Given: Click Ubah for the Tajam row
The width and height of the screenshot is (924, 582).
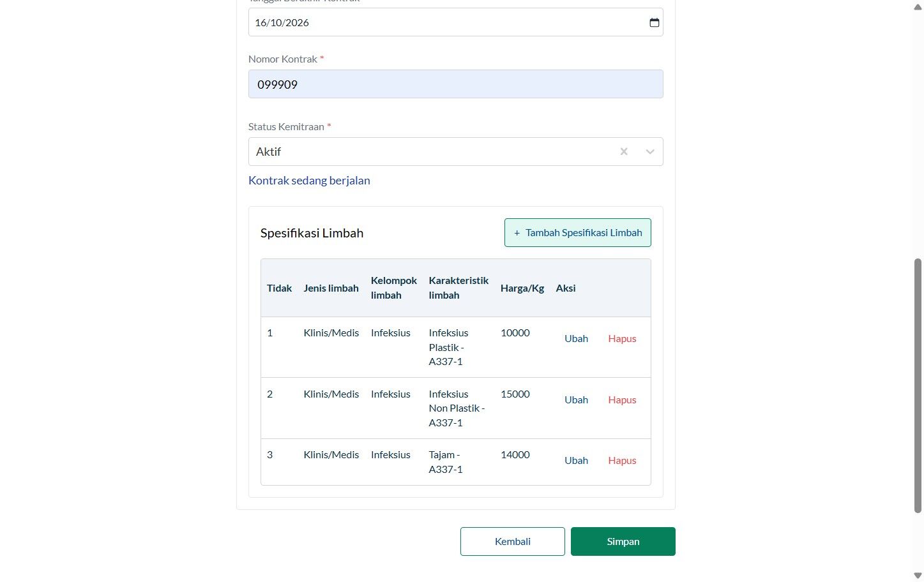Looking at the screenshot, I should click(x=576, y=461).
